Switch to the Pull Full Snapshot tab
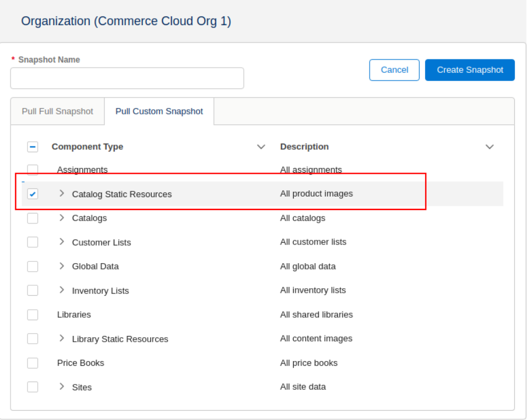This screenshot has height=420, width=527. 58,111
